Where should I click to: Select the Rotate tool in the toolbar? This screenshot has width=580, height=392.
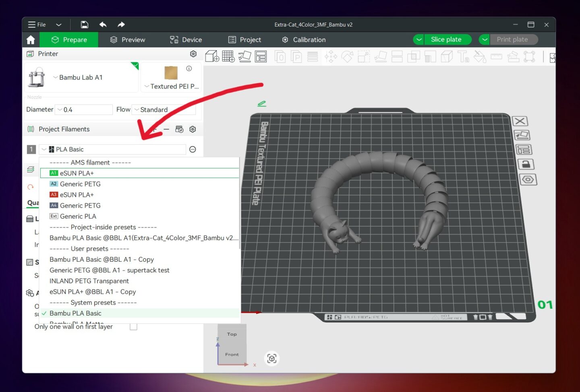click(x=348, y=56)
